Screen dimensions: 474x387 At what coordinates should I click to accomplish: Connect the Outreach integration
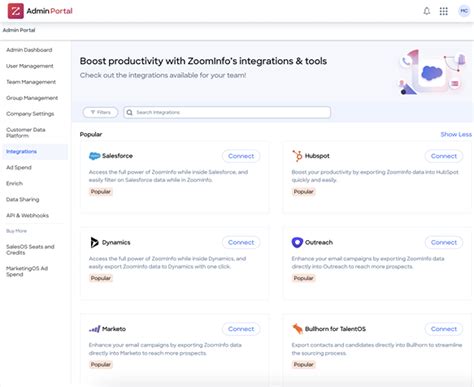444,242
